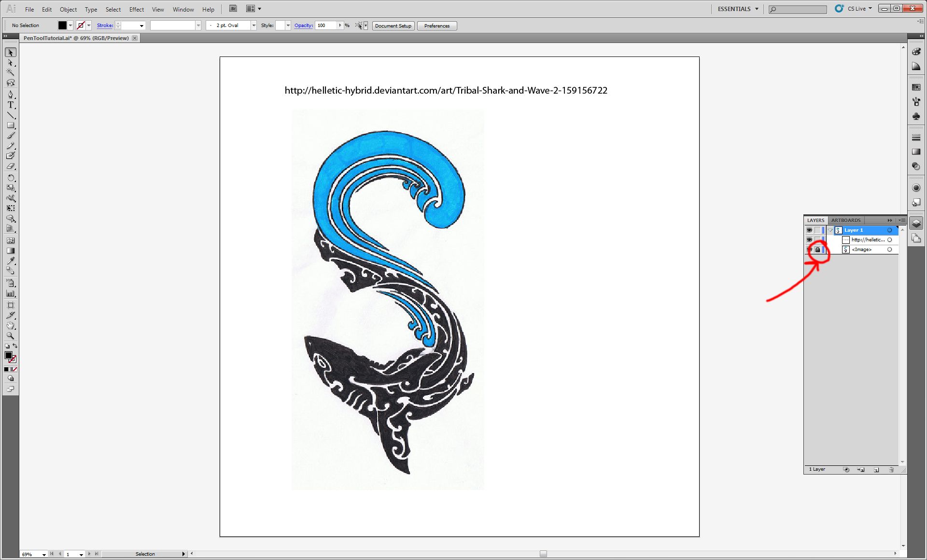Viewport: 927px width, 560px height.
Task: Hide Layer 1 with eye icon
Action: (809, 230)
